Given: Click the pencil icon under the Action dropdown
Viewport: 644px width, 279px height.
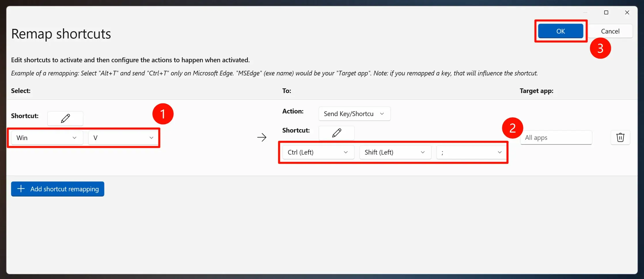Looking at the screenshot, I should tap(336, 133).
